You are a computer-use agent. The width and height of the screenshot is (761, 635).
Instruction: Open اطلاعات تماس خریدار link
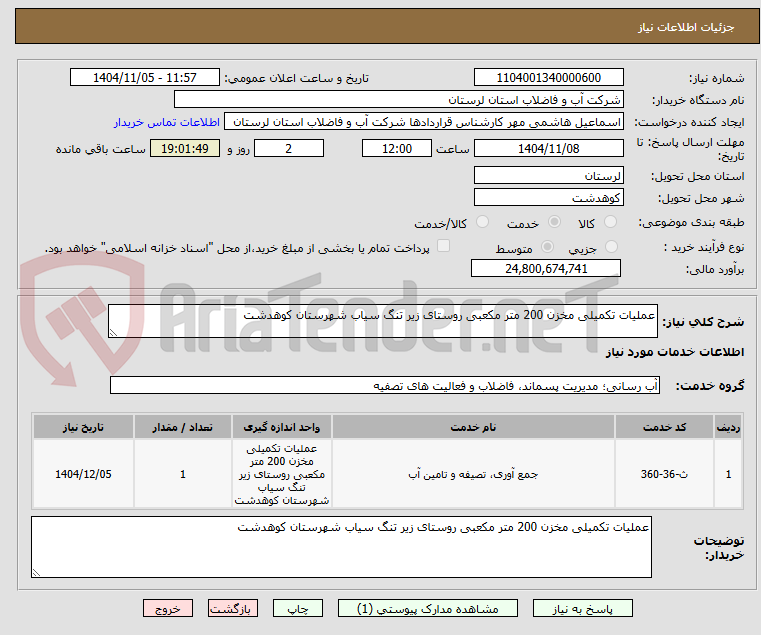coord(167,122)
